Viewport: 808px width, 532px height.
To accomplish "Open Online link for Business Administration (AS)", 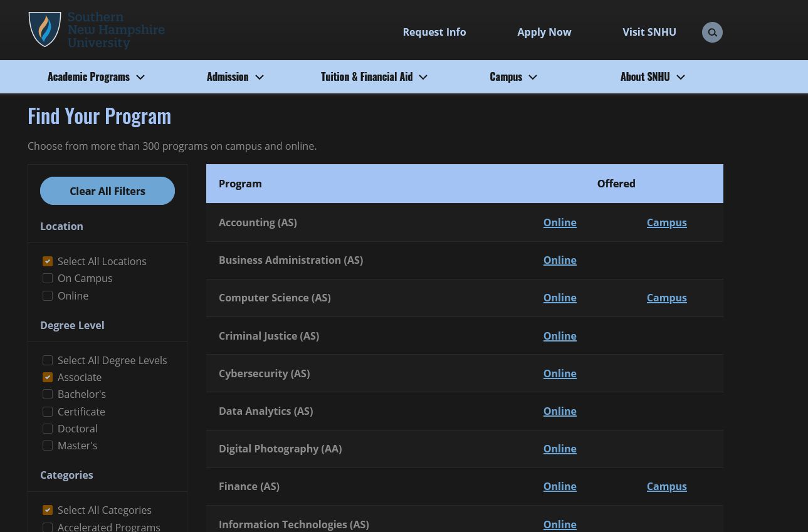I will 560,260.
